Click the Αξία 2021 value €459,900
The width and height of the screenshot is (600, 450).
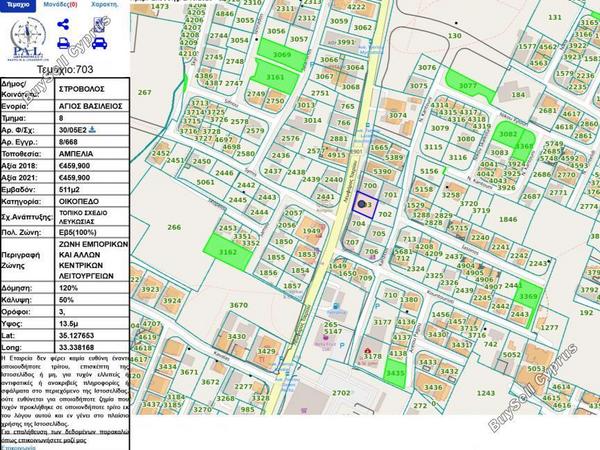pos(74,178)
